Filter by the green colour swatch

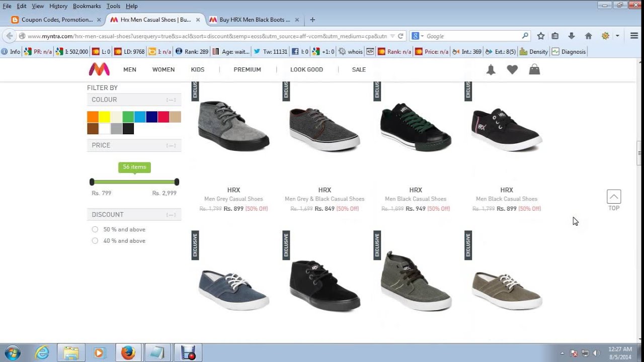(128, 117)
